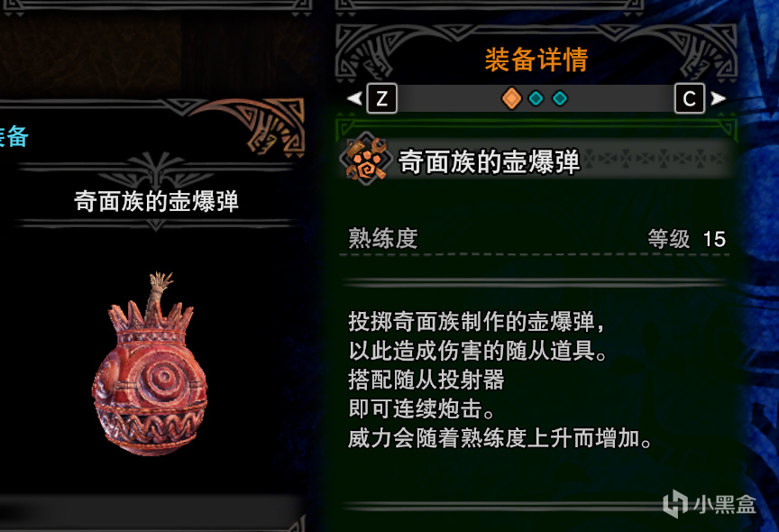Click the 装备详情 panel title

(x=536, y=60)
